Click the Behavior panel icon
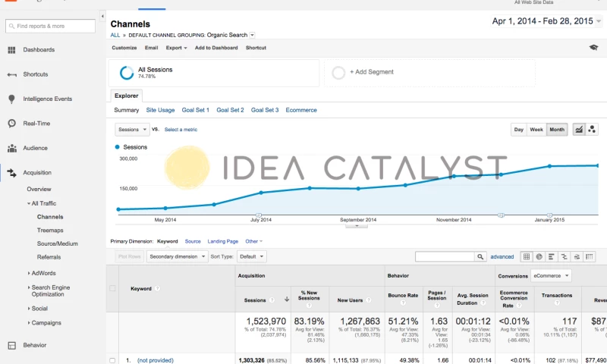Screen dimensions: 607x364 point(12,346)
